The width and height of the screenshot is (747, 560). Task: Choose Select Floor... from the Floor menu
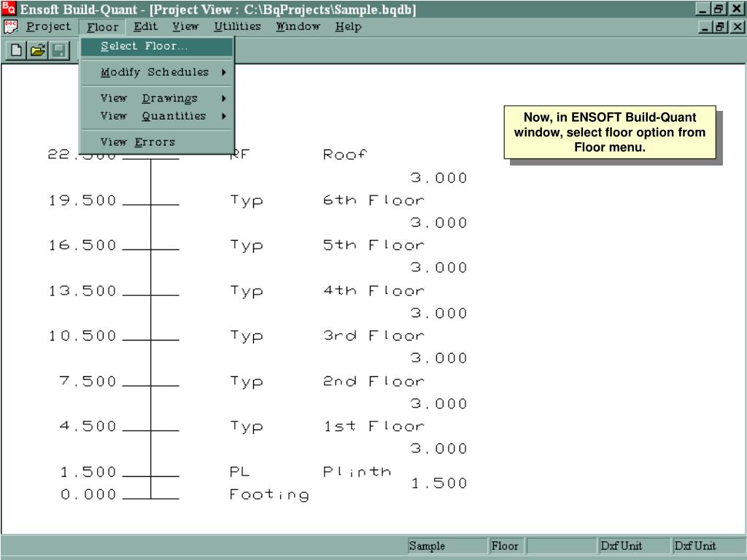(157, 46)
